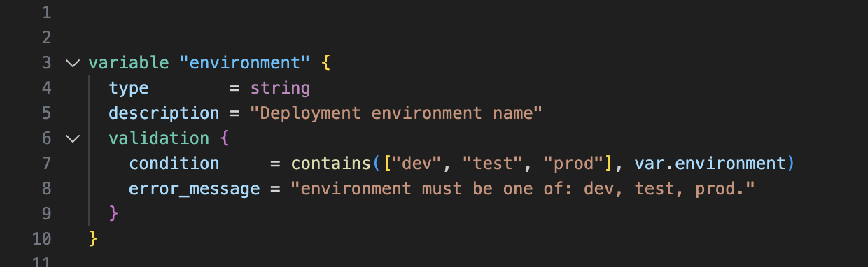Image resolution: width=868 pixels, height=267 pixels.
Task: Click the validation keyword
Action: [x=159, y=138]
